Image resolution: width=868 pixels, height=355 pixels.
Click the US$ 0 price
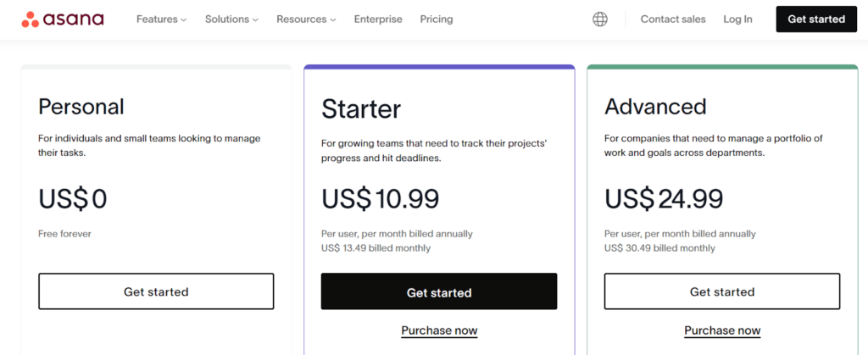click(x=73, y=199)
